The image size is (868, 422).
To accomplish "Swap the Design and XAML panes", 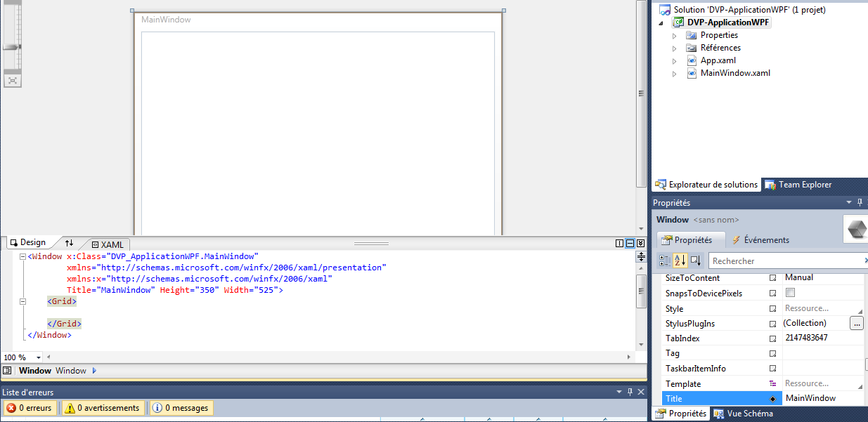I will (x=69, y=243).
